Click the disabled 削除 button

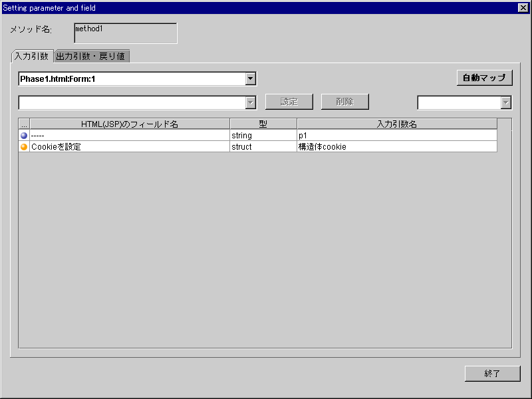click(344, 101)
